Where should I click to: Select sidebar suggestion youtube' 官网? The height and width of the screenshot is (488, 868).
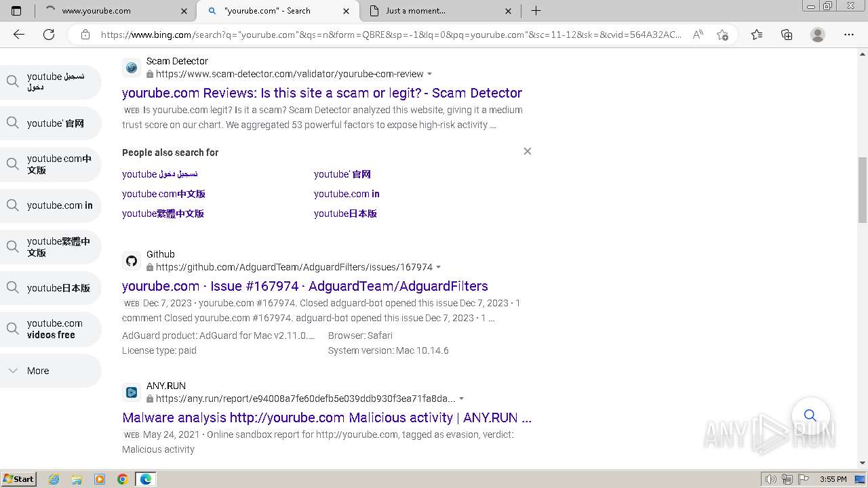coord(51,123)
